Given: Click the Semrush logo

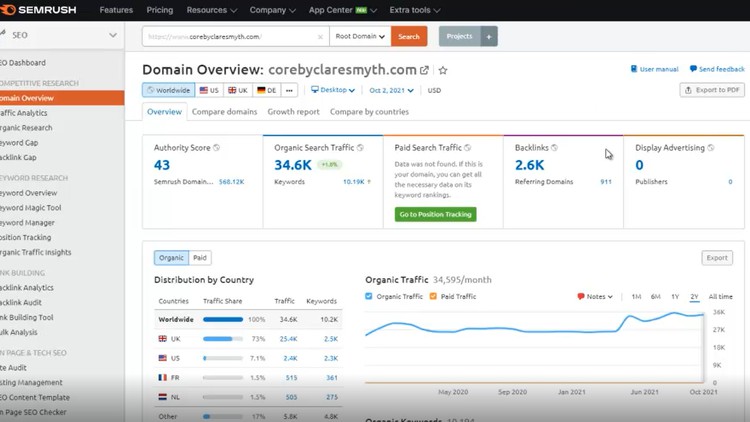Looking at the screenshot, I should [38, 10].
